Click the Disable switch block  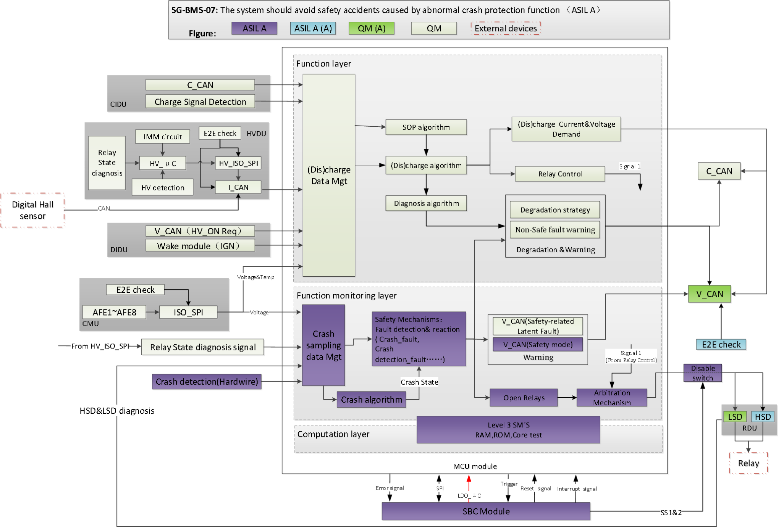tap(703, 373)
